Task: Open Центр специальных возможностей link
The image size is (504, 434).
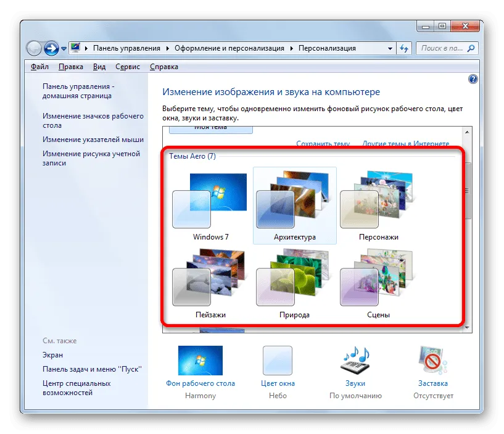Action: [x=76, y=388]
